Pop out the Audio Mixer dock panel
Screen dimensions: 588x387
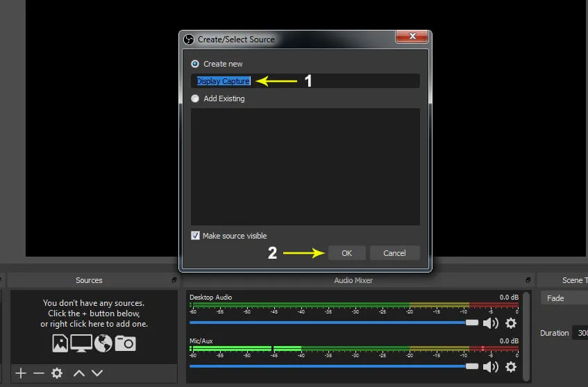pyautogui.click(x=528, y=280)
